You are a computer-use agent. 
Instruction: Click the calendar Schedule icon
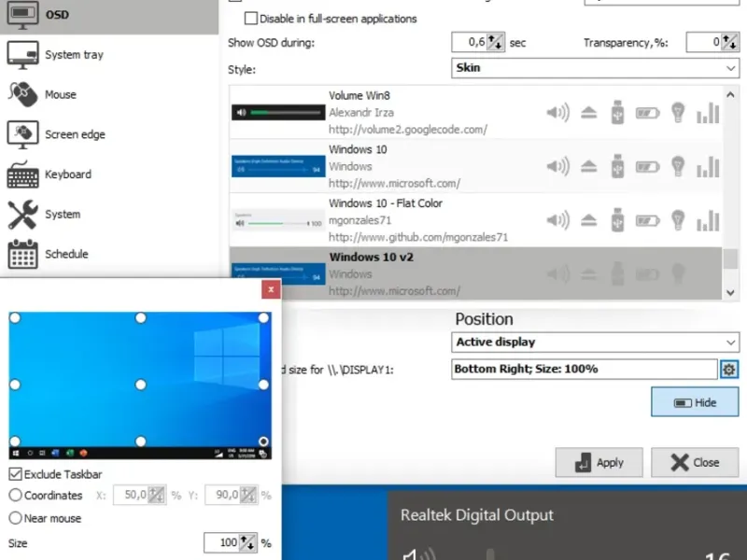22,254
